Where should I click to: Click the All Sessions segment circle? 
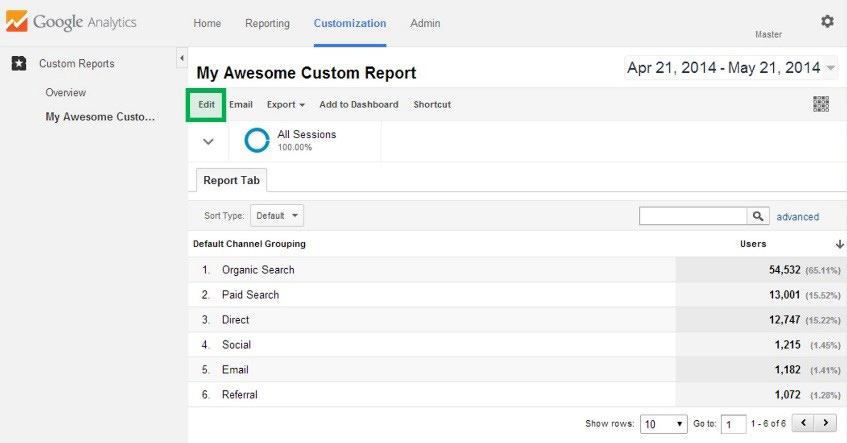257,141
